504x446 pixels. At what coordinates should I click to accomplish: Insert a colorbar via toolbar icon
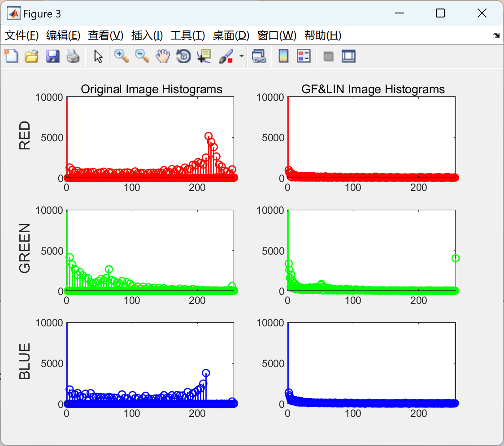(x=283, y=56)
